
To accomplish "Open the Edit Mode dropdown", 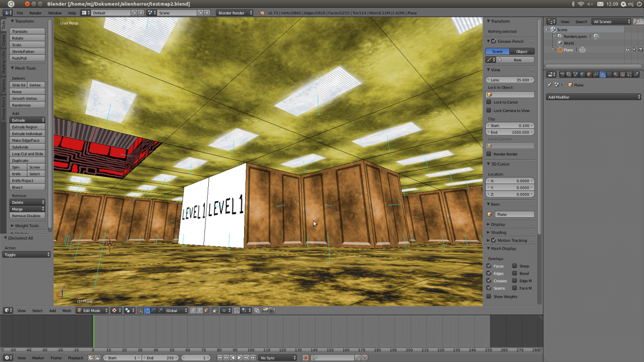I will (92, 311).
